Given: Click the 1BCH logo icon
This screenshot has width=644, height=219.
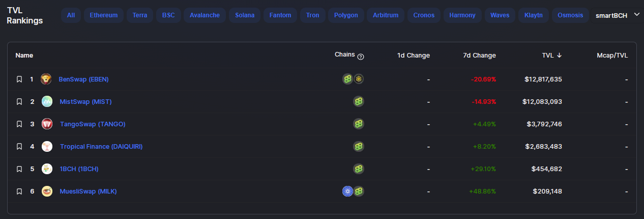Looking at the screenshot, I should [47, 169].
